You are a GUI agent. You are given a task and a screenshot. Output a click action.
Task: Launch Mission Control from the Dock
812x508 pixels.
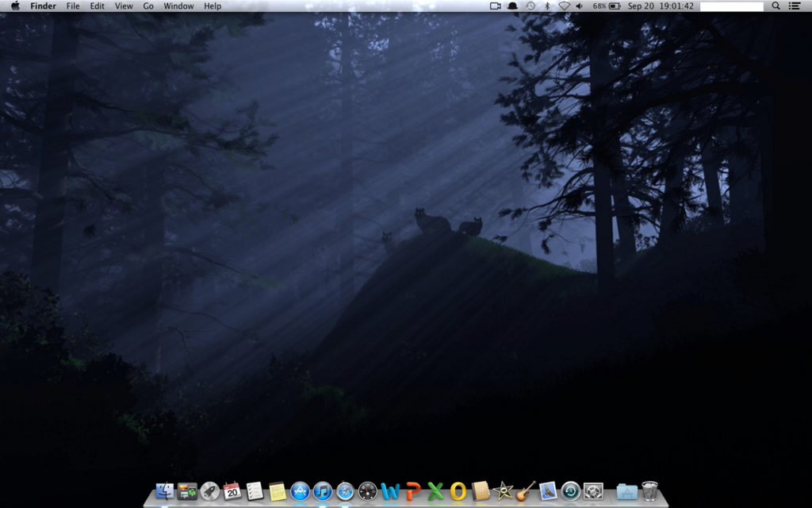(x=187, y=491)
